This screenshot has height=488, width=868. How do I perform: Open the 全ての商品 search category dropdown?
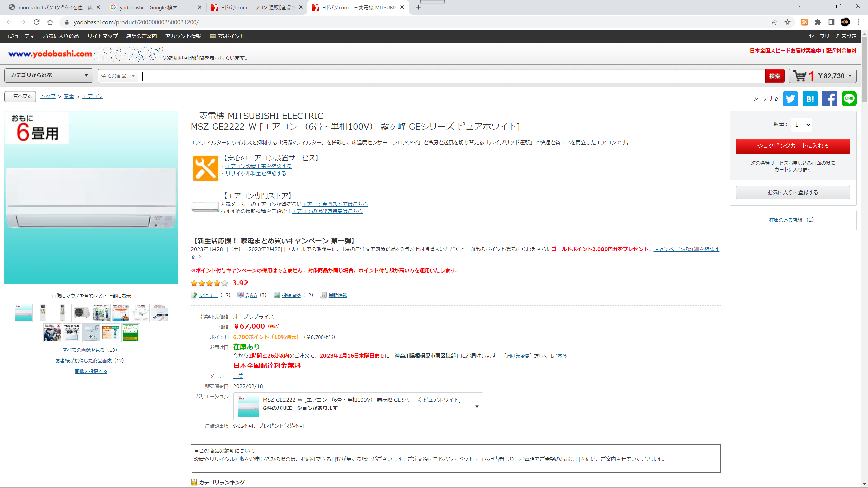pos(118,76)
